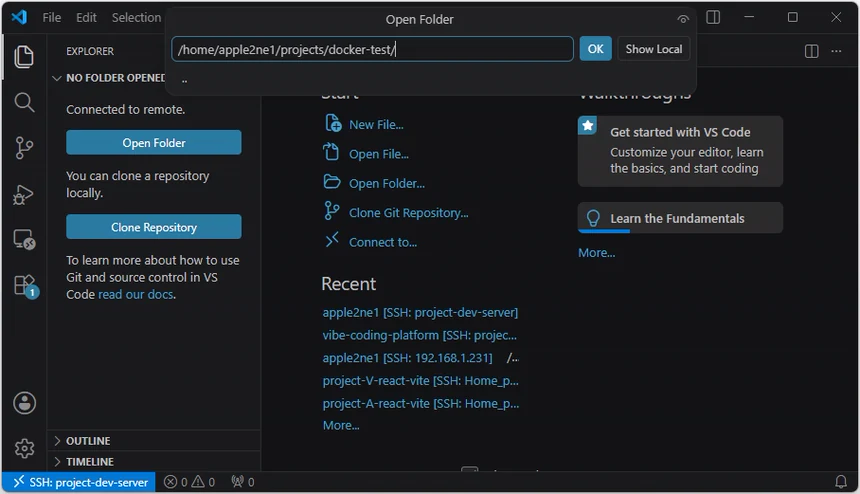Open recent apple2ne1 [SSH: project-dev-server]
This screenshot has width=860, height=494.
click(420, 313)
